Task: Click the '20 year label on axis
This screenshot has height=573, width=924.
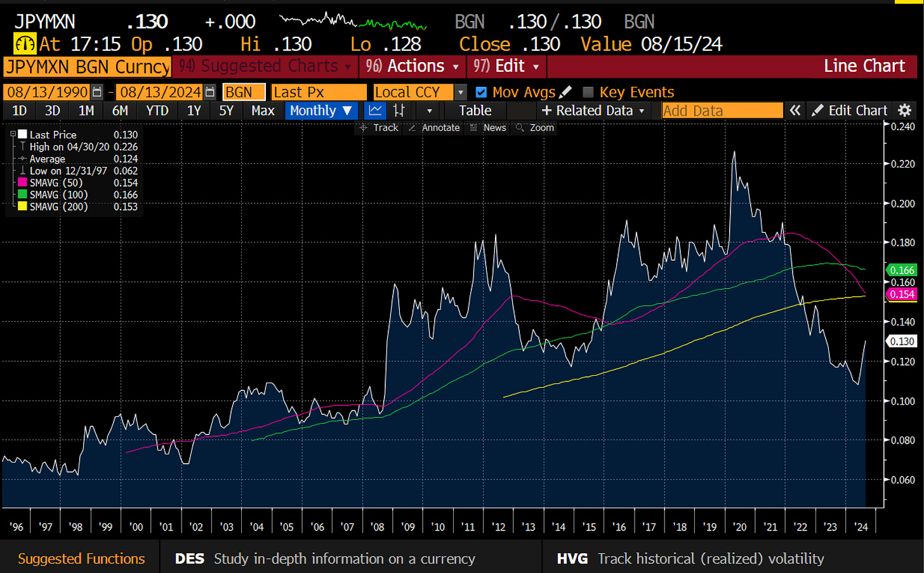Action: coord(739,527)
